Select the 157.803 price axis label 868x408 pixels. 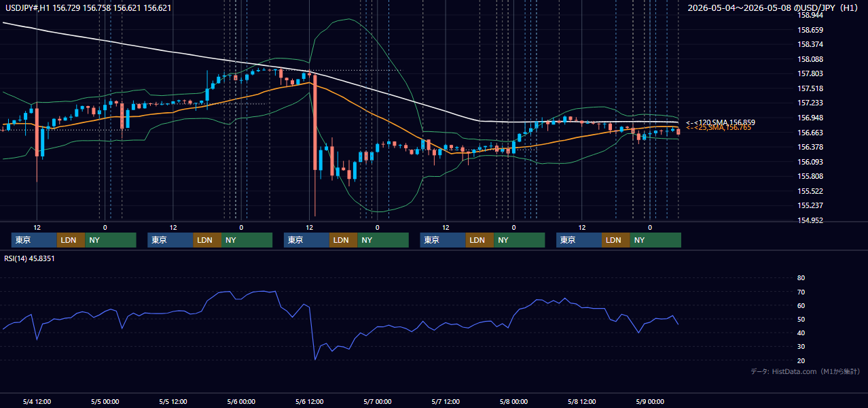point(810,73)
